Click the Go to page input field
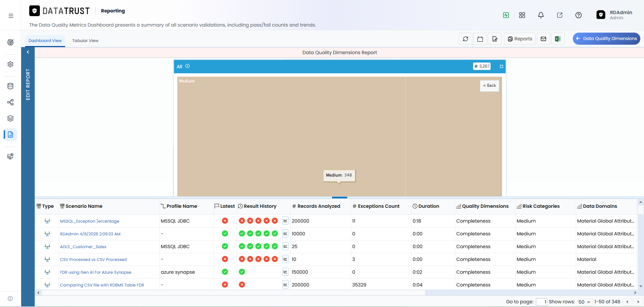644x307 pixels. (542, 302)
